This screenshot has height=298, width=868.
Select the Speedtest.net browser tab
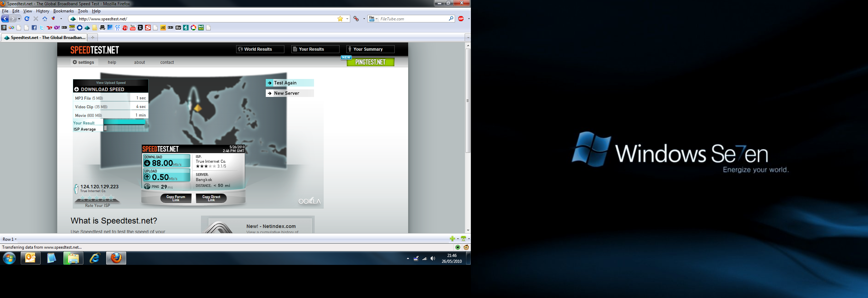click(x=44, y=38)
